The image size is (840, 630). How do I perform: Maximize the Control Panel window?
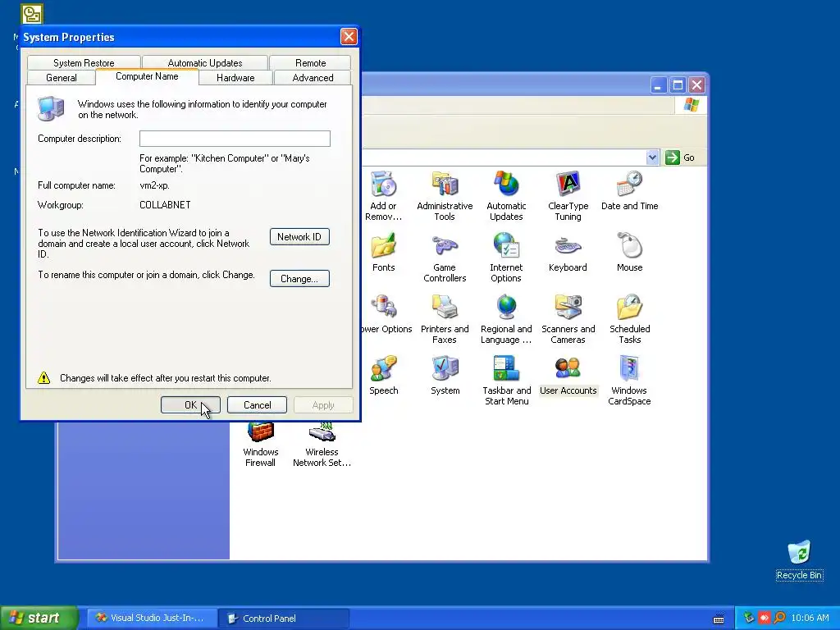(x=678, y=84)
